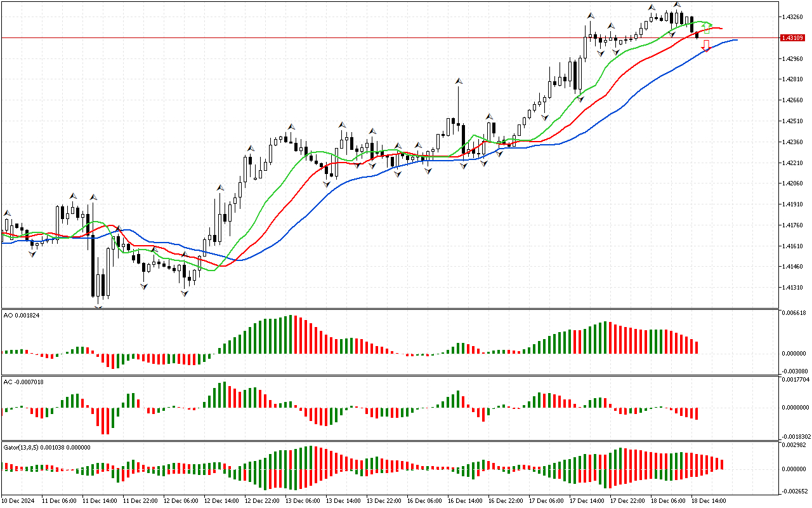Screen dimensions: 812x508
Task: Click Gator scale maximum 0.002982
Action: pyautogui.click(x=795, y=446)
